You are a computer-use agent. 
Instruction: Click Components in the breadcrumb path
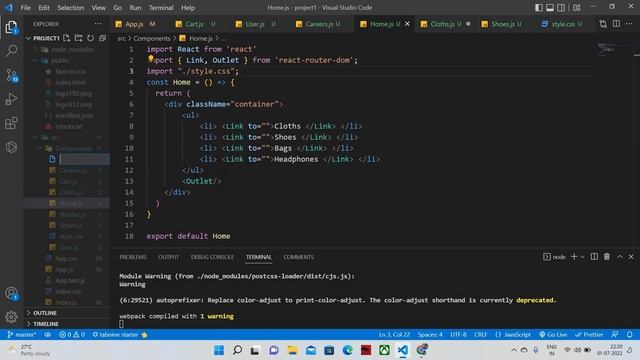click(151, 38)
